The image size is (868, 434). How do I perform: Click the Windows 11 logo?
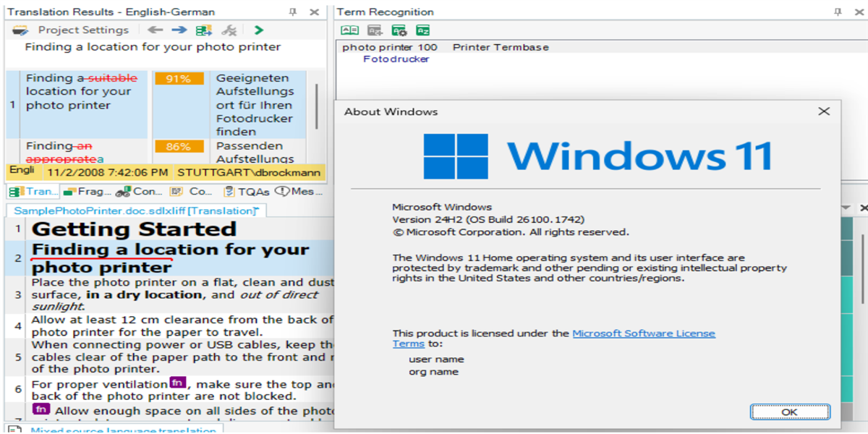pos(597,156)
